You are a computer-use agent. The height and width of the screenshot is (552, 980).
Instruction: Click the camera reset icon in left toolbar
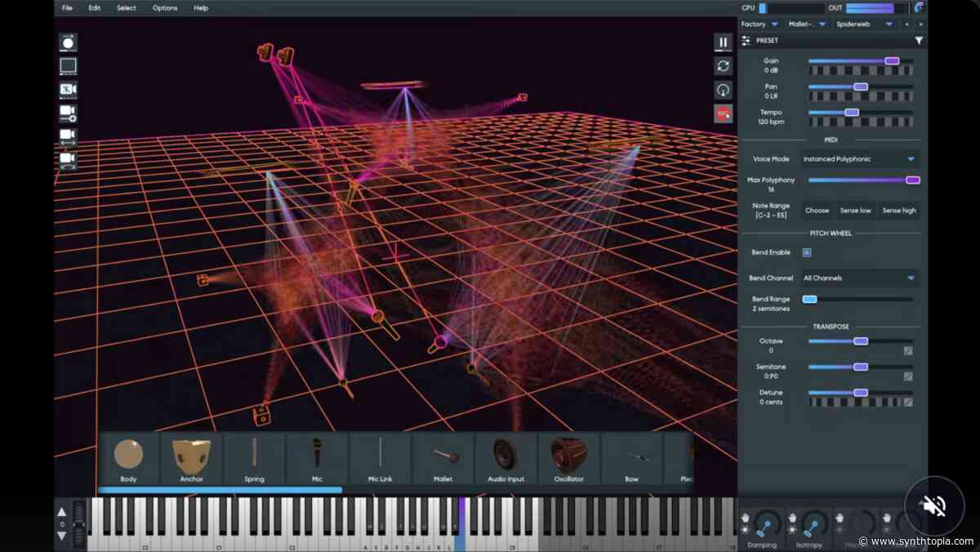coord(68,89)
